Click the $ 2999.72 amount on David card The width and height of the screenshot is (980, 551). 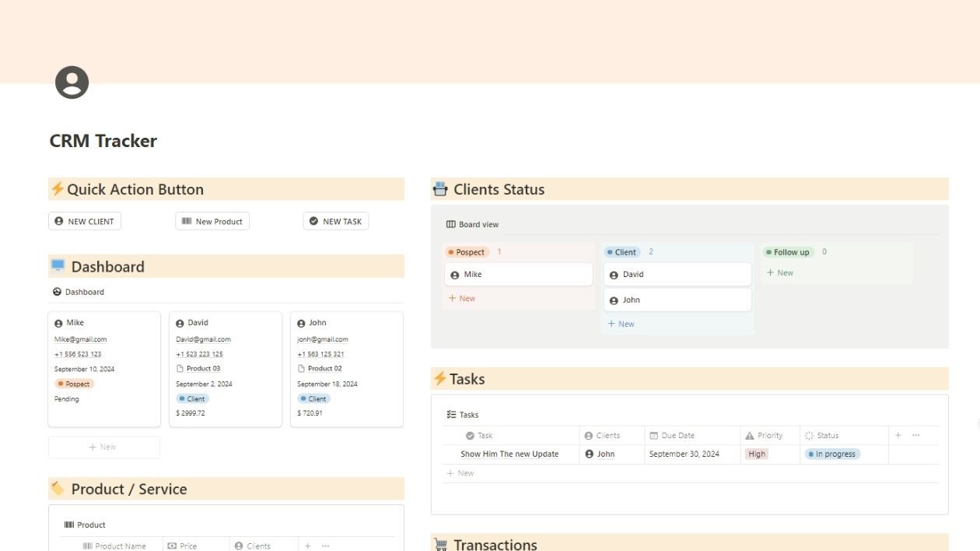[191, 413]
